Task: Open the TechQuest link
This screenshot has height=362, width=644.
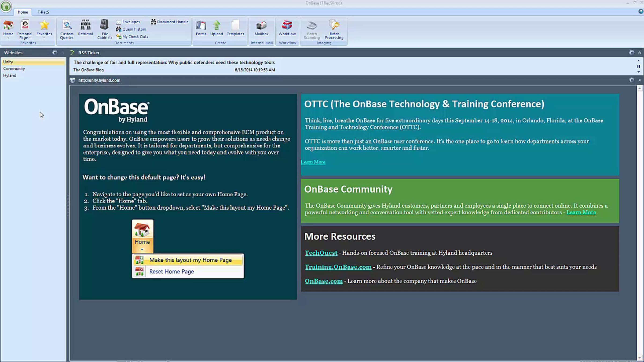Action: 321,253
